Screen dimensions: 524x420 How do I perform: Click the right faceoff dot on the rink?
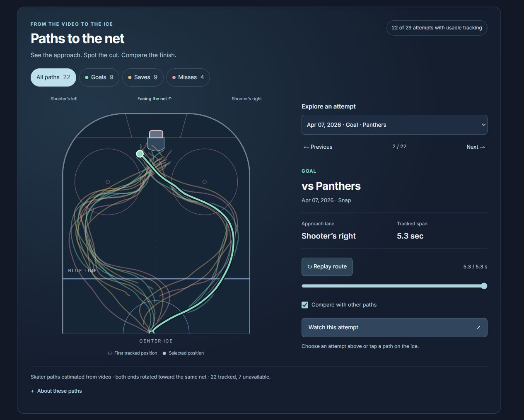click(205, 182)
